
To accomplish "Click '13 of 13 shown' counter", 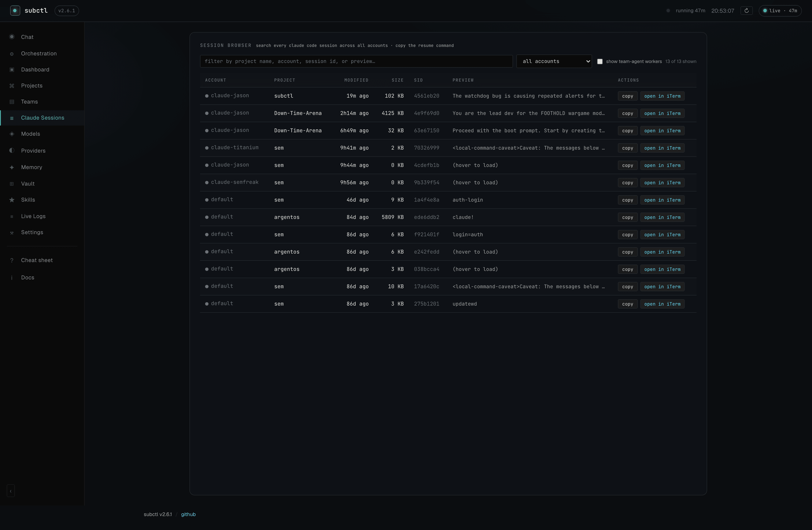I will point(681,61).
